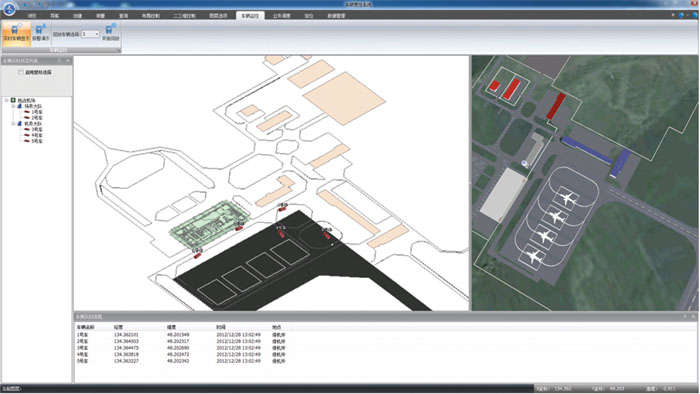Click white airplane at top of apron
This screenshot has height=394, width=700.
click(567, 198)
